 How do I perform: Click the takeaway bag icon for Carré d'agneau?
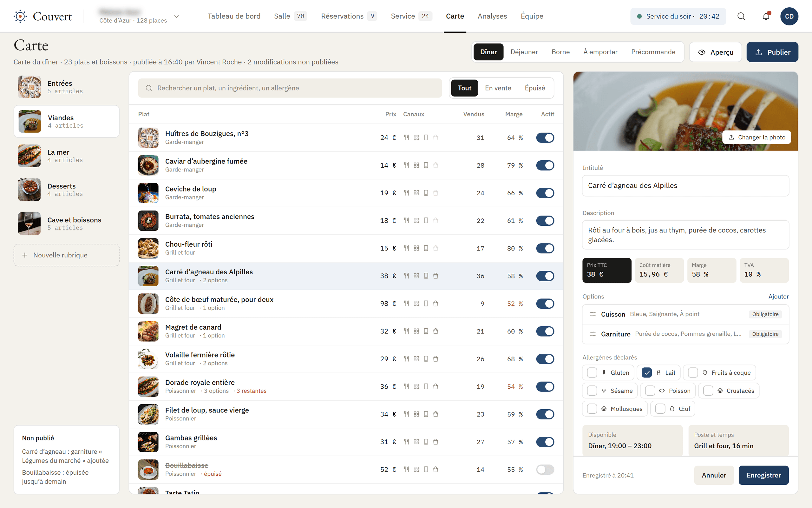click(x=435, y=276)
